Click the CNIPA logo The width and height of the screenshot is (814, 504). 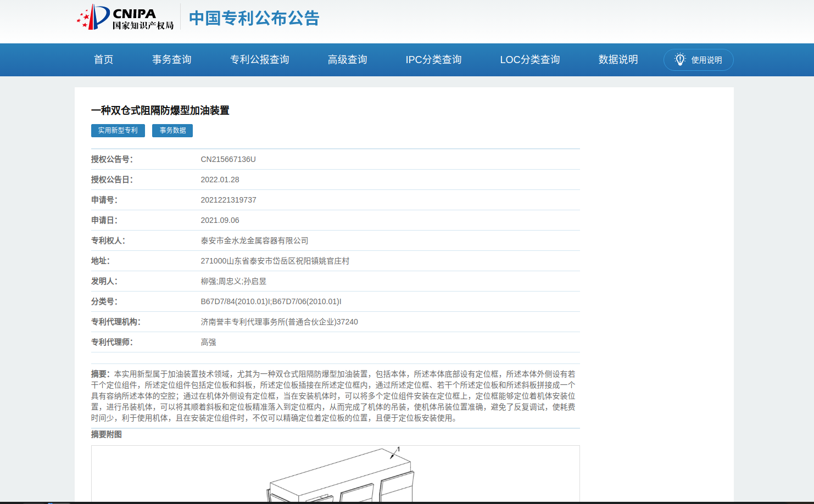click(x=125, y=18)
